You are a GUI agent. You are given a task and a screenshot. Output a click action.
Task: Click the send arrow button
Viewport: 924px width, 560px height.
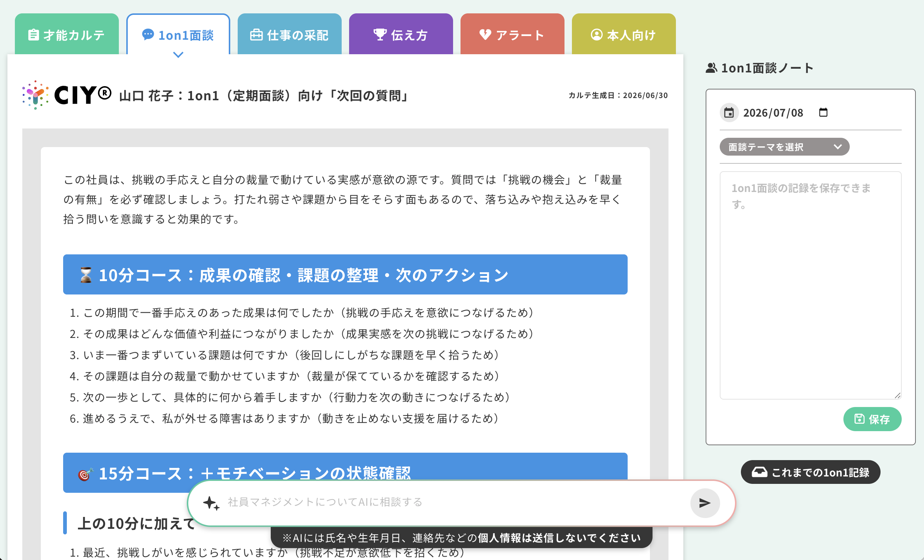(x=705, y=503)
